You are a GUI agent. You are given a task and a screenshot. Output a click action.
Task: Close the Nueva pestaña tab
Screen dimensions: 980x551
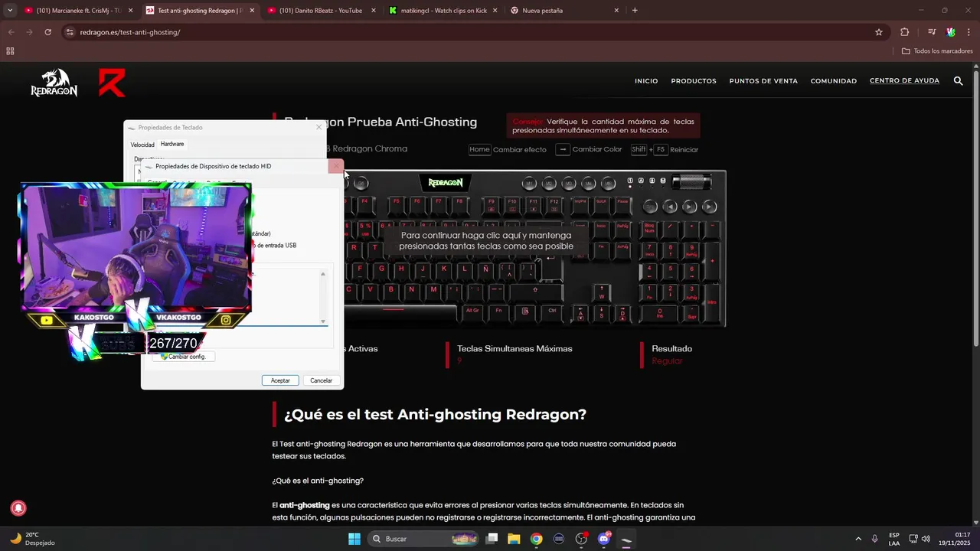tap(616, 11)
